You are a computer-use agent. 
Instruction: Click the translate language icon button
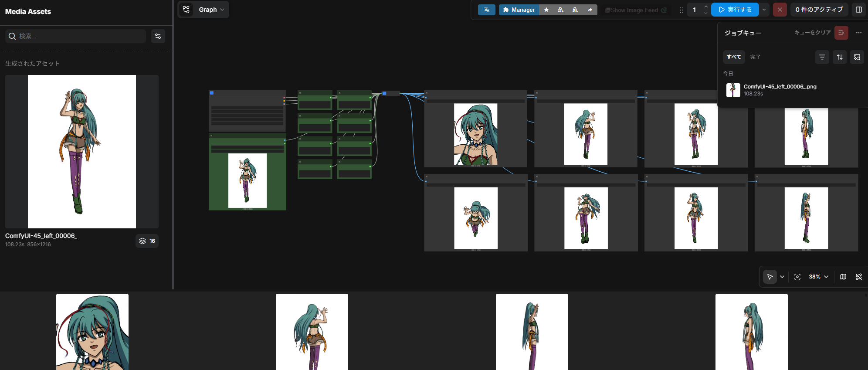[486, 10]
